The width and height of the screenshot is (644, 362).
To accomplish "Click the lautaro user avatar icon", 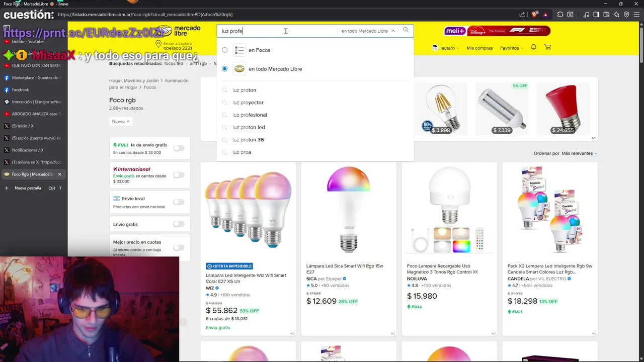I will pyautogui.click(x=435, y=48).
